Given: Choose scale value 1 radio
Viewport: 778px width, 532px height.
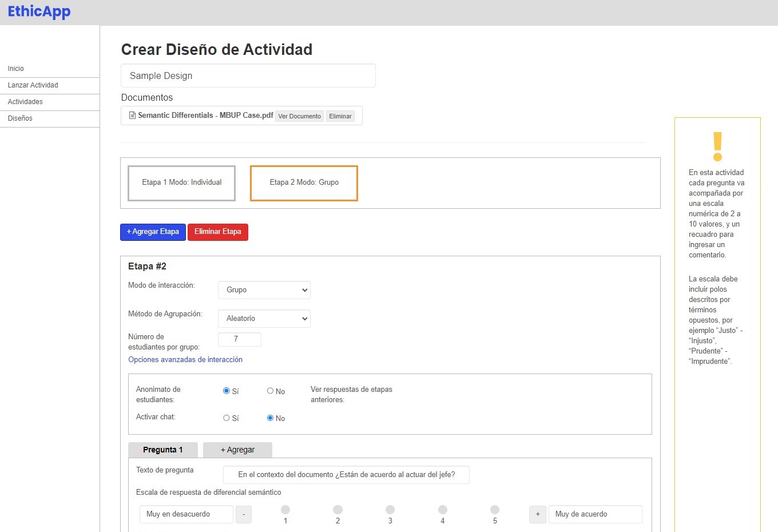Looking at the screenshot, I should [285, 510].
